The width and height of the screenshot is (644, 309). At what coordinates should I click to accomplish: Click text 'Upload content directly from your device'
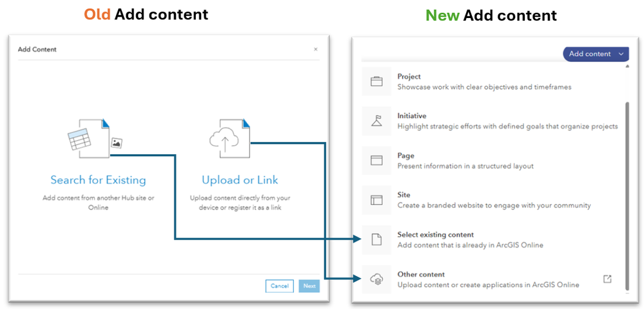[240, 203]
